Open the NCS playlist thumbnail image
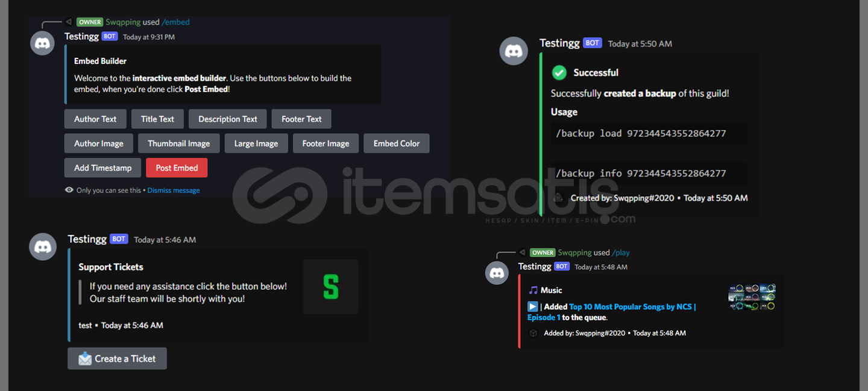The width and height of the screenshot is (868, 391). 752,297
